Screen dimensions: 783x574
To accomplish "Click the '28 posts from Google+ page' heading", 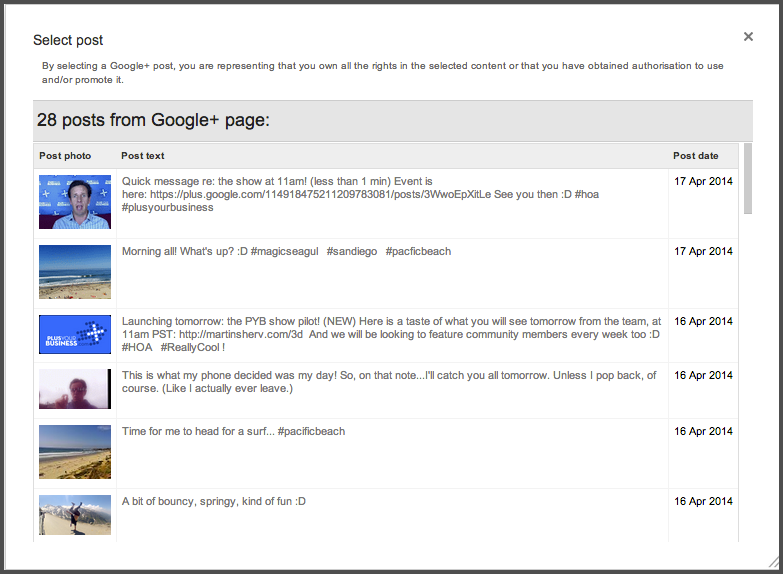I will [153, 120].
